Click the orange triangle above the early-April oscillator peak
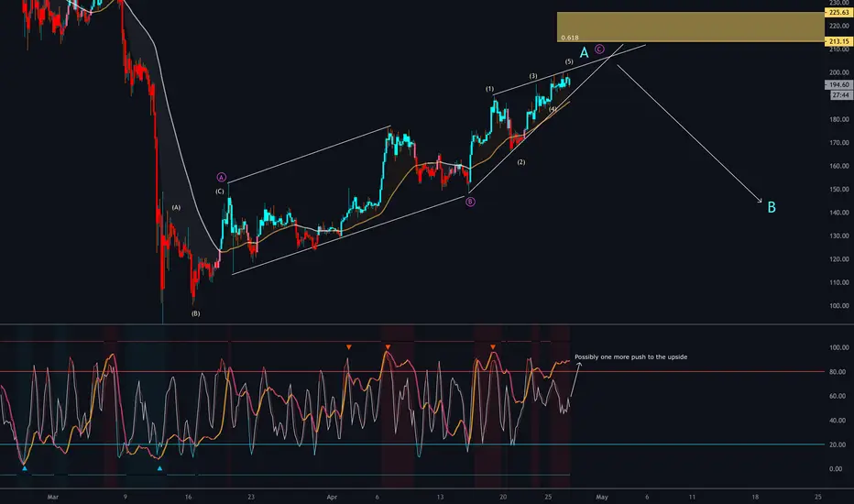The width and height of the screenshot is (854, 504). click(388, 347)
